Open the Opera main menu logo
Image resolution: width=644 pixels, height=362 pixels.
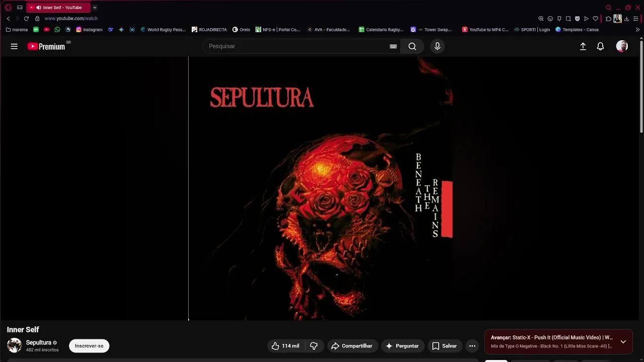pyautogui.click(x=8, y=8)
